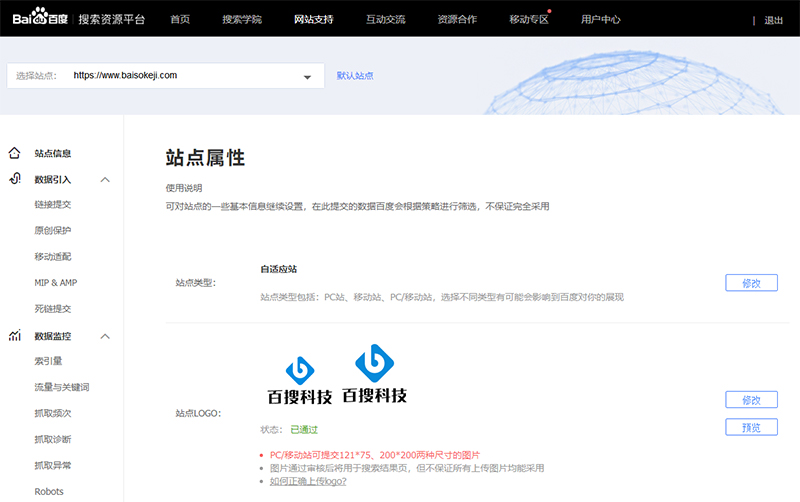
Task: Open 原创保护 in the sidebar
Action: click(x=53, y=230)
